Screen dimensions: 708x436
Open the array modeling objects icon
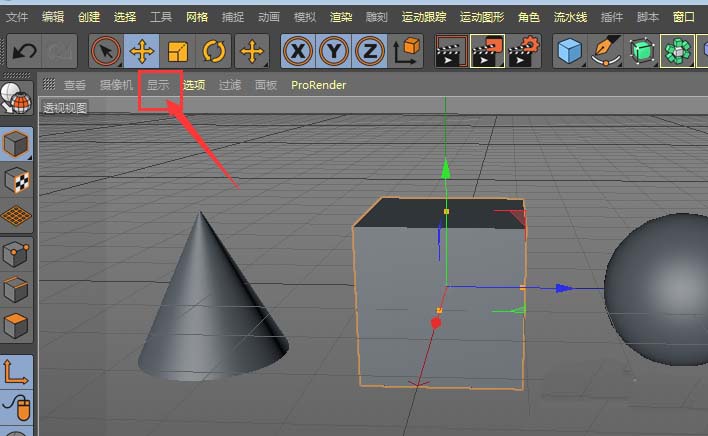(x=678, y=51)
